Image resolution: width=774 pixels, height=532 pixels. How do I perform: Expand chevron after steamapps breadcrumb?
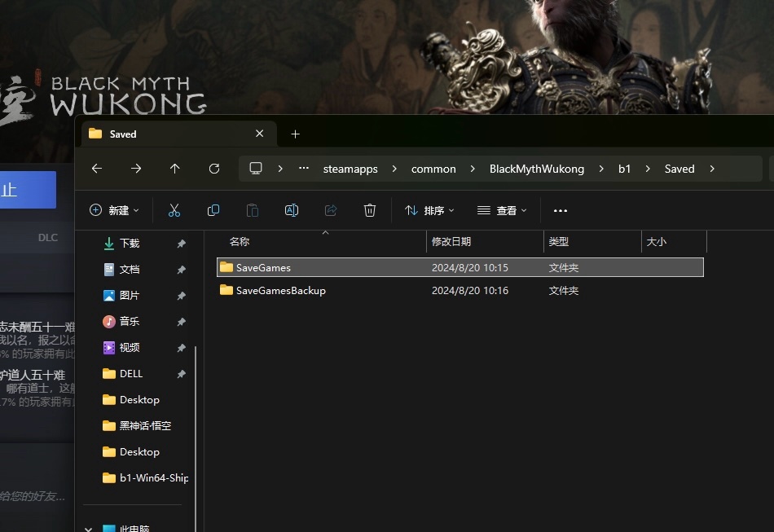(394, 169)
